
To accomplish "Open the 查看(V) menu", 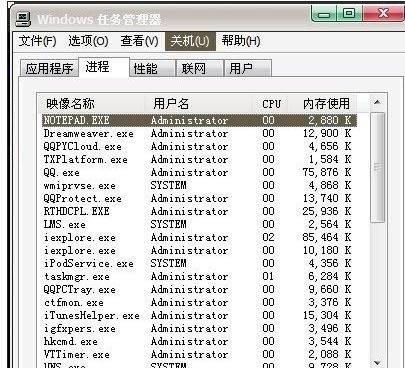I will coord(139,41).
